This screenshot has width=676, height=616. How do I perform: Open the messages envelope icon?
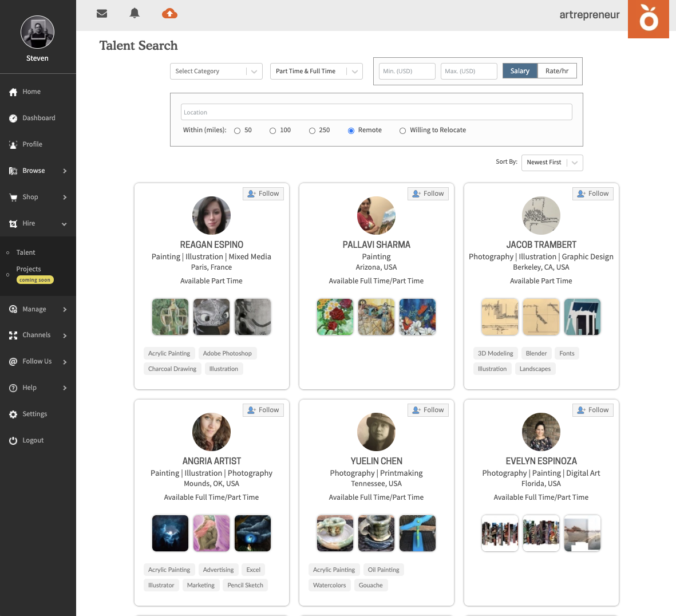tap(102, 13)
